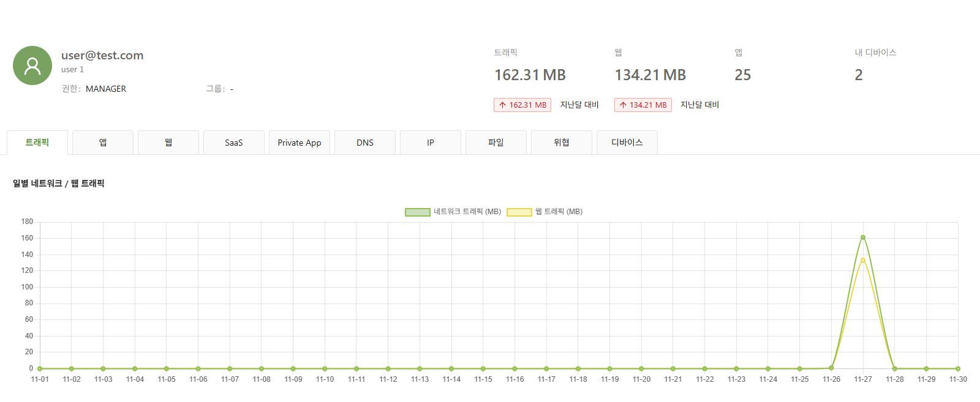This screenshot has height=402, width=980.
Task: Open the SaaS tab
Action: click(234, 143)
